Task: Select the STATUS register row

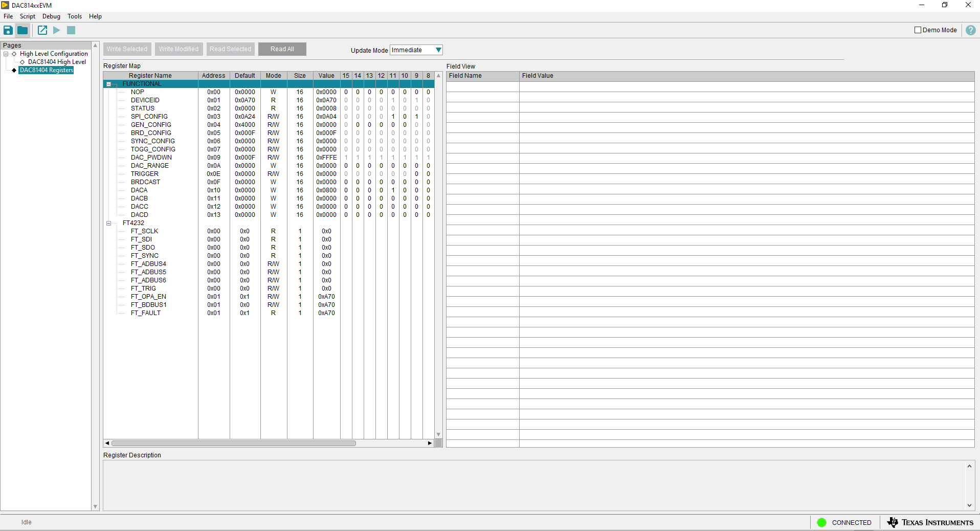Action: point(269,108)
